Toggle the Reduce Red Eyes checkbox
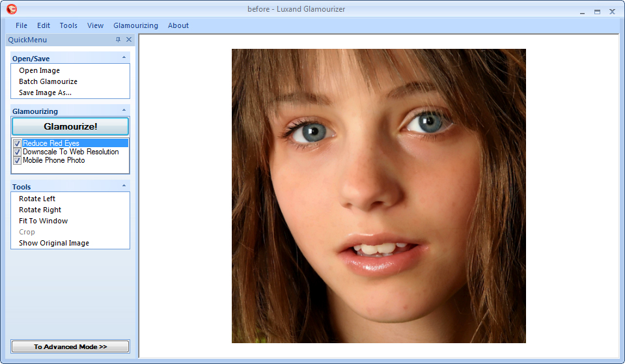625x364 pixels. pyautogui.click(x=18, y=143)
